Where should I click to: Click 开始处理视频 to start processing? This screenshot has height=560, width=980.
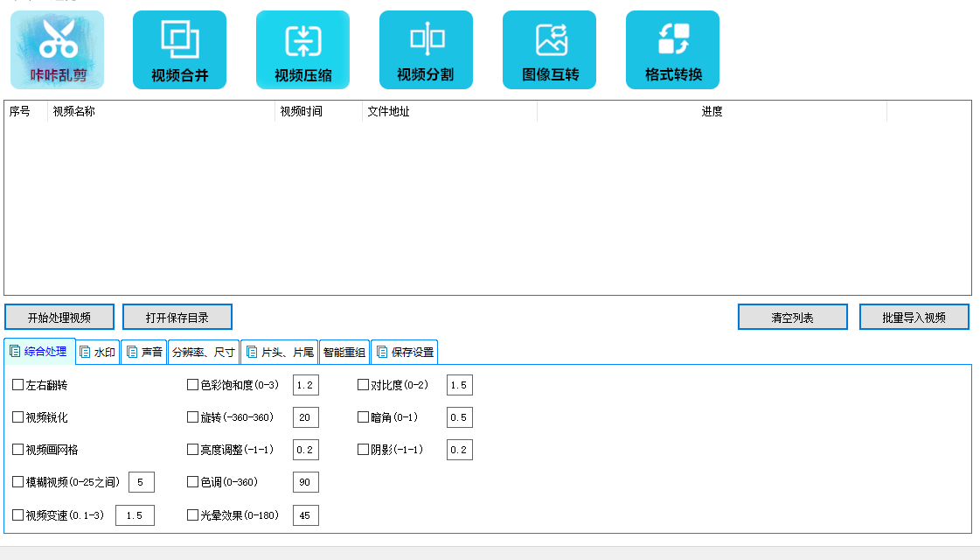[59, 316]
